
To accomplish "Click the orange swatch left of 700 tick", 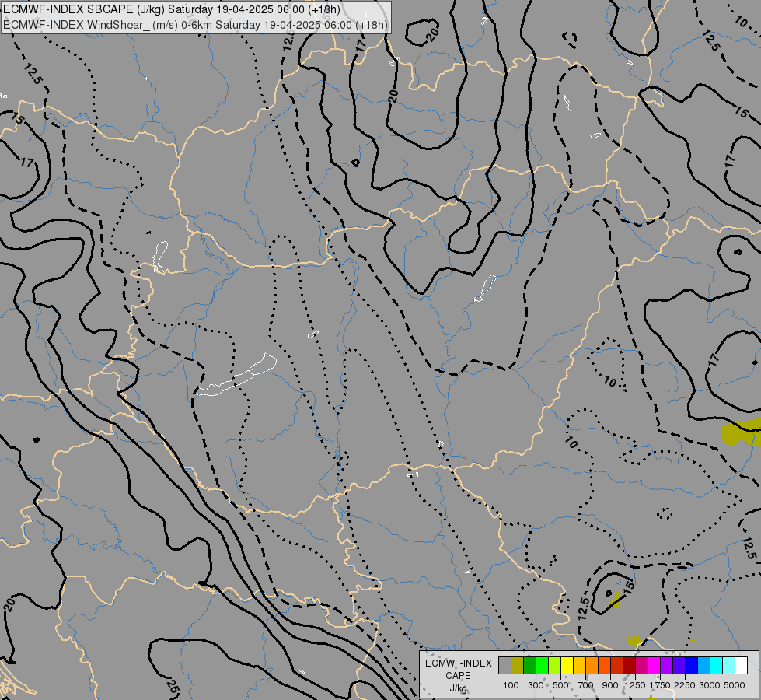I will 592,665.
